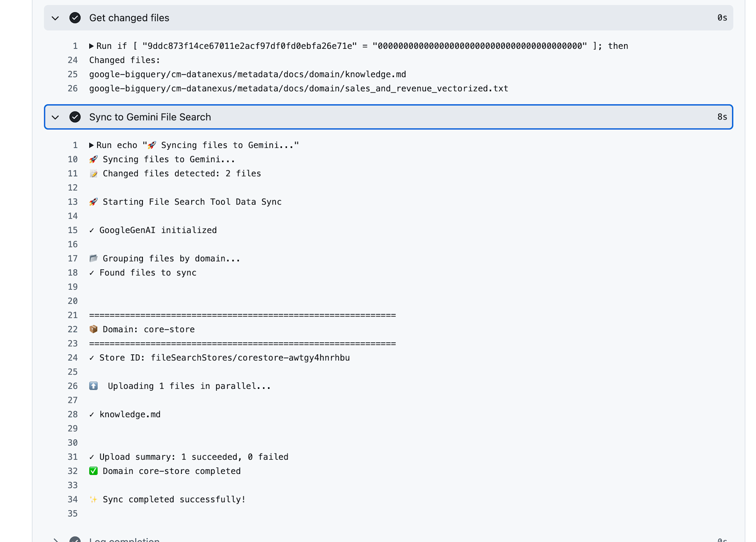
Task: Click Sync to Gemini success check icon
Action: [75, 117]
